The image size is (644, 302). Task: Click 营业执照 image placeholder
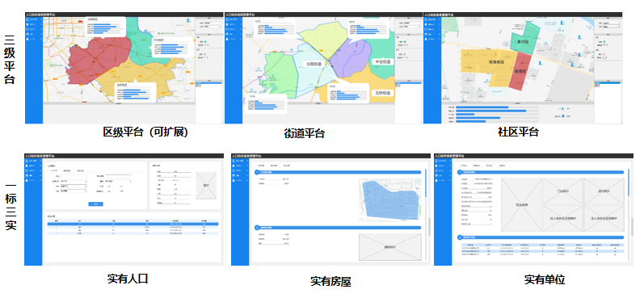coord(522,205)
